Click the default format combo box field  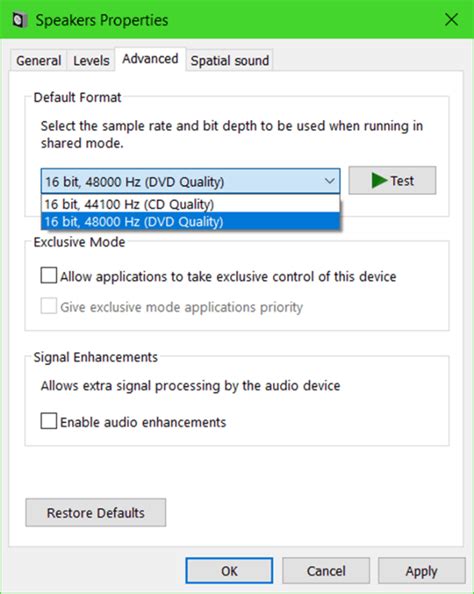(x=190, y=181)
